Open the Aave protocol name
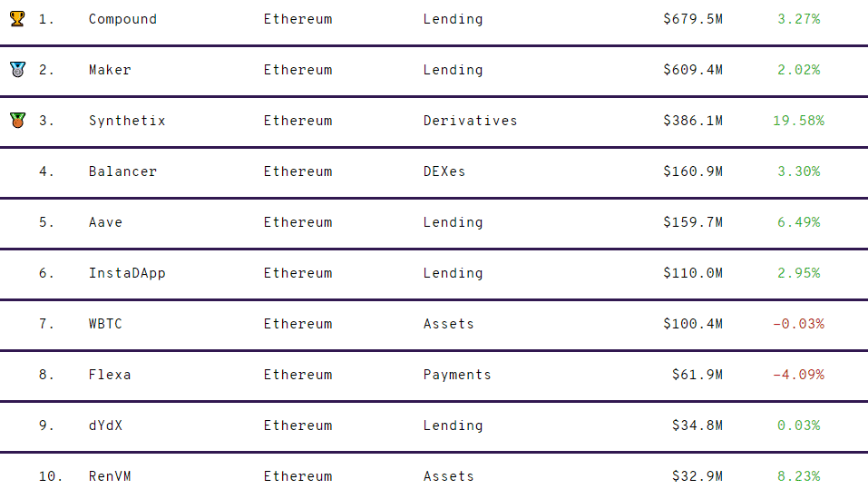Image resolution: width=868 pixels, height=499 pixels. tap(105, 222)
